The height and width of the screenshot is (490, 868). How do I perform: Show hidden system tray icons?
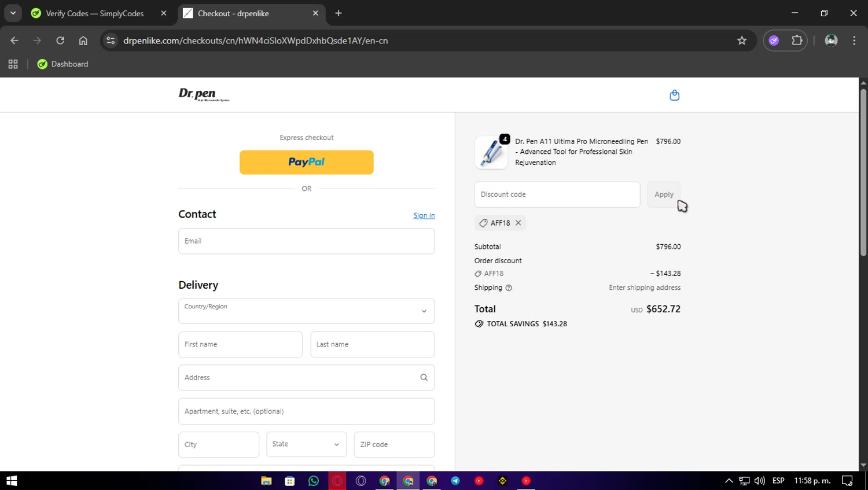(729, 481)
